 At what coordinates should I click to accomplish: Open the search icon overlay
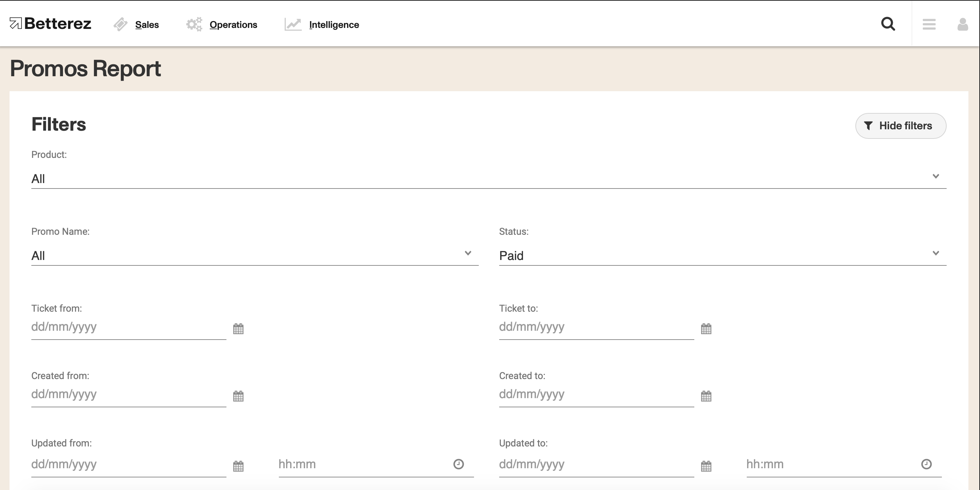coord(888,24)
